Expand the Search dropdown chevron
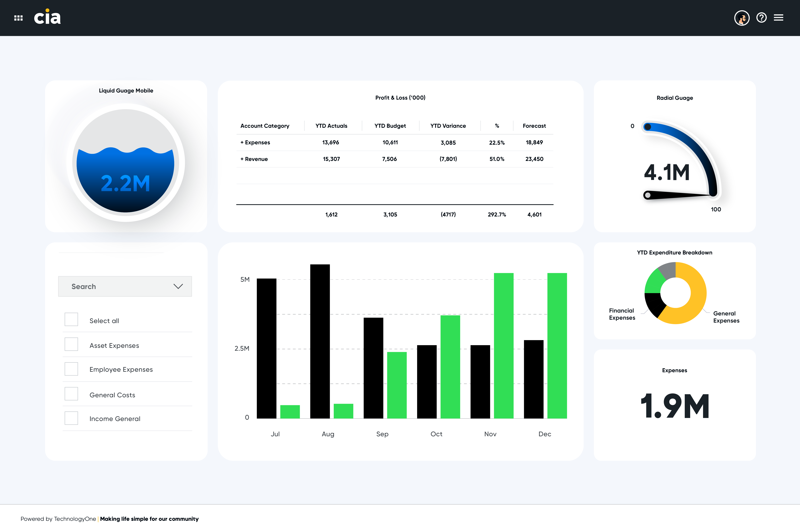Screen dimensions: 800x532 pyautogui.click(x=178, y=286)
